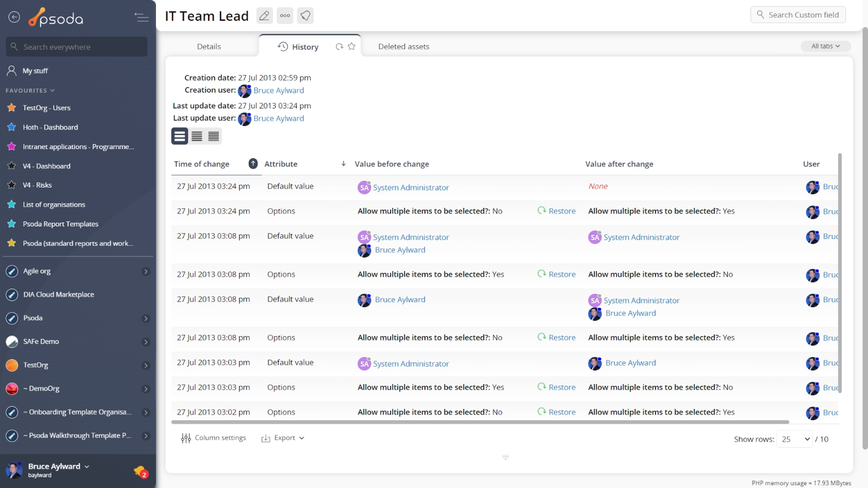Open the All tabs dropdown

coord(825,46)
